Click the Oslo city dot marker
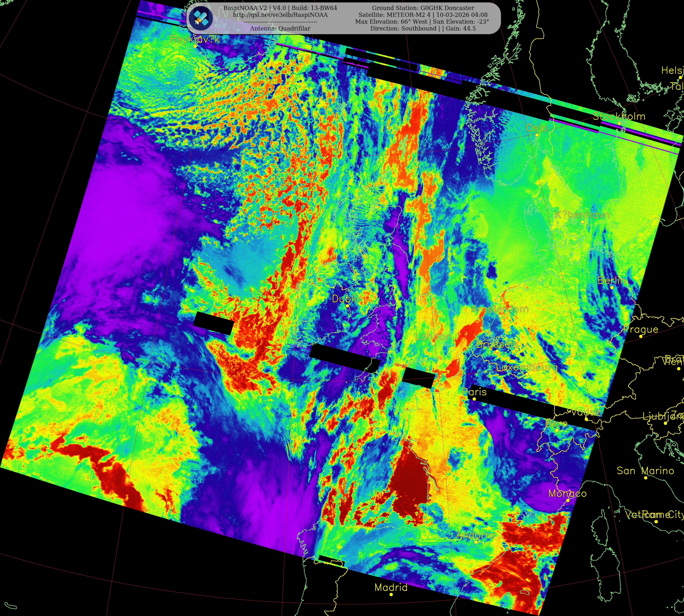The image size is (684, 616). [537, 135]
